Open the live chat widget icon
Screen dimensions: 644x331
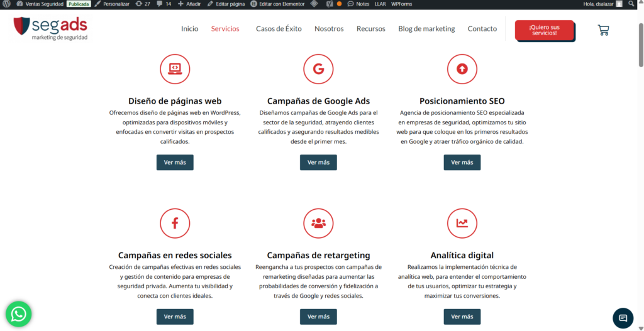click(x=623, y=317)
